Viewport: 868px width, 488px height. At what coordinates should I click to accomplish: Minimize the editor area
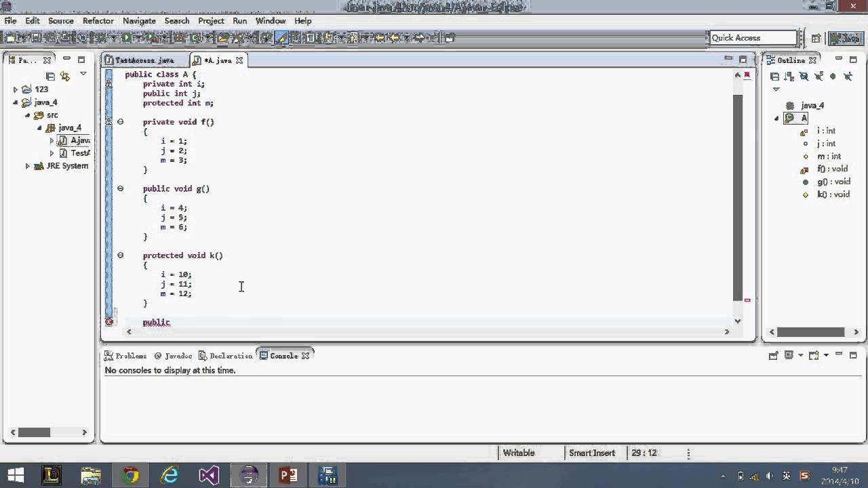[x=728, y=59]
